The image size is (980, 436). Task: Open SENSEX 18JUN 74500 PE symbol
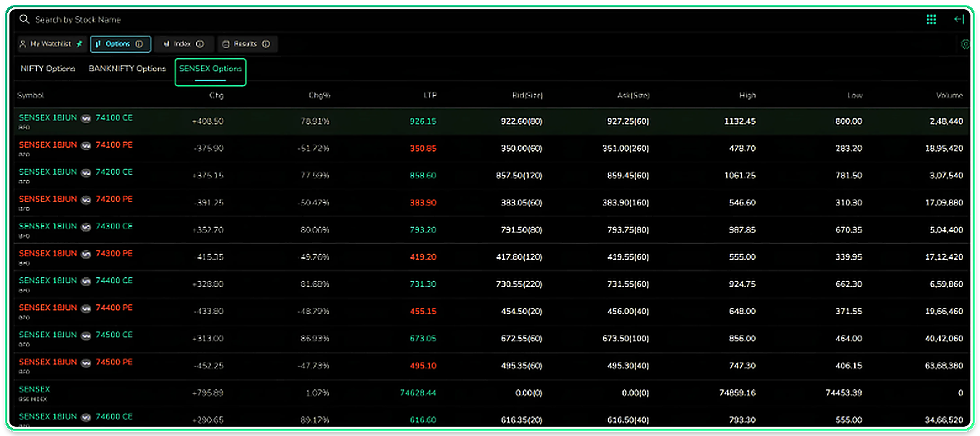76,362
